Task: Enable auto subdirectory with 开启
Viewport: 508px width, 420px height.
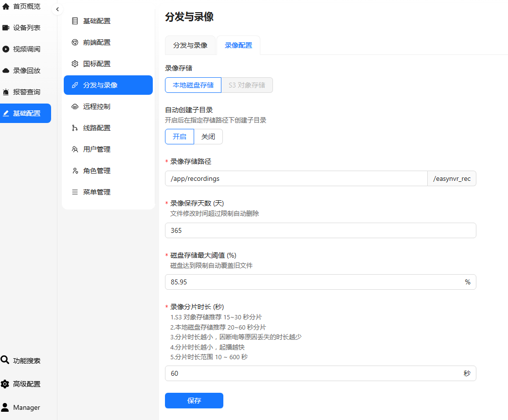Action: pos(180,137)
